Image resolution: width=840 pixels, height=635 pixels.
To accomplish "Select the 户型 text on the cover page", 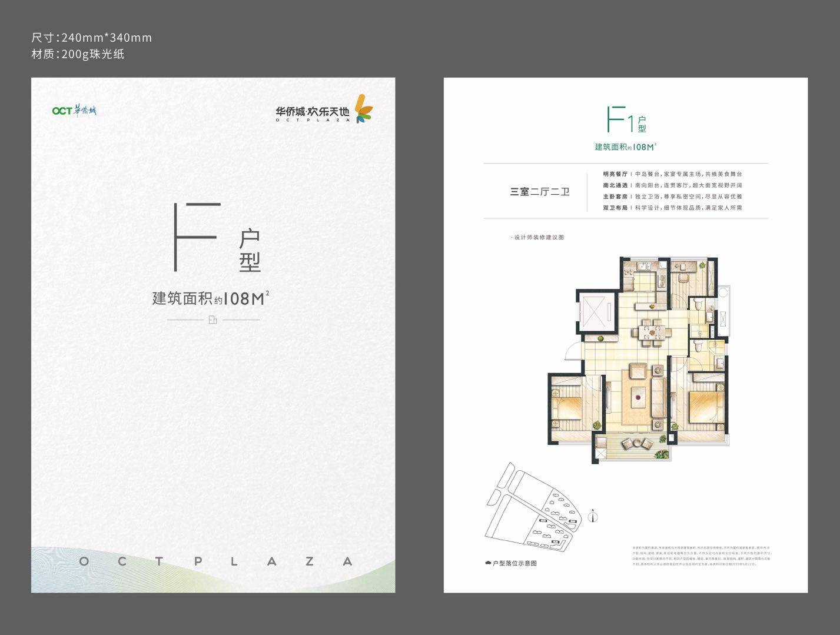I will (250, 251).
